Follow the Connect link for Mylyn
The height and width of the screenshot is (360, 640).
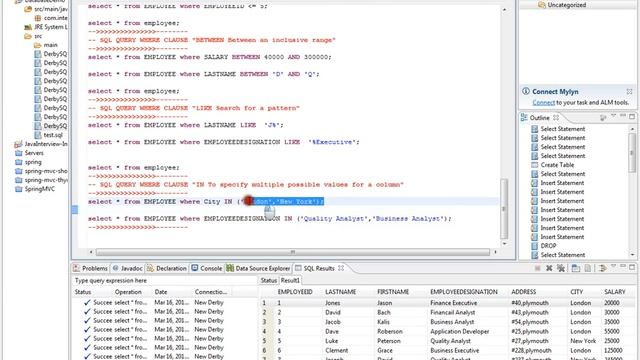click(543, 102)
